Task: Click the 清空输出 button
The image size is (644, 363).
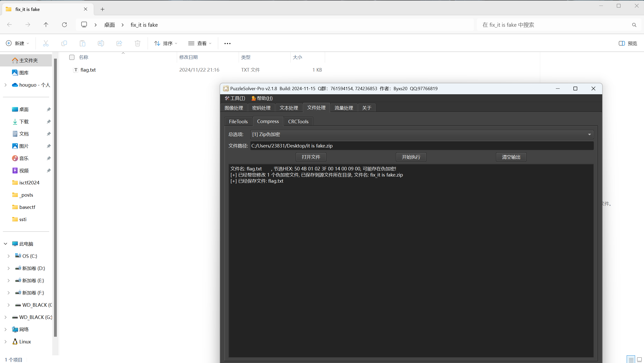Action: pos(511,157)
